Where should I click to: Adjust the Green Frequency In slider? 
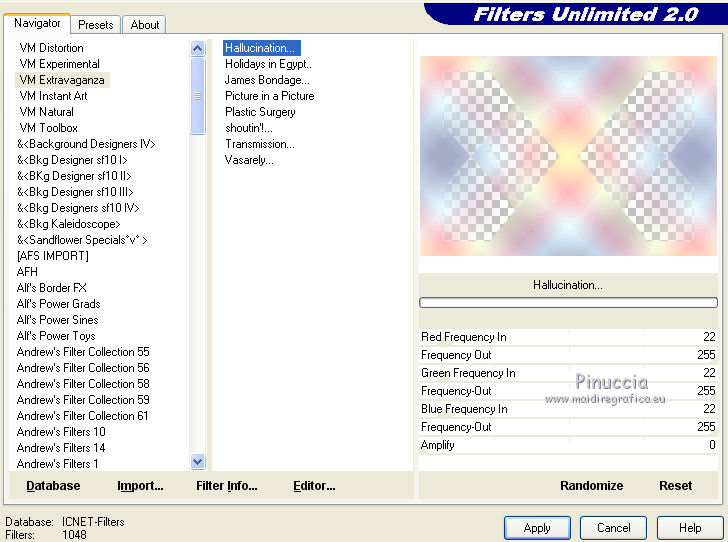568,373
